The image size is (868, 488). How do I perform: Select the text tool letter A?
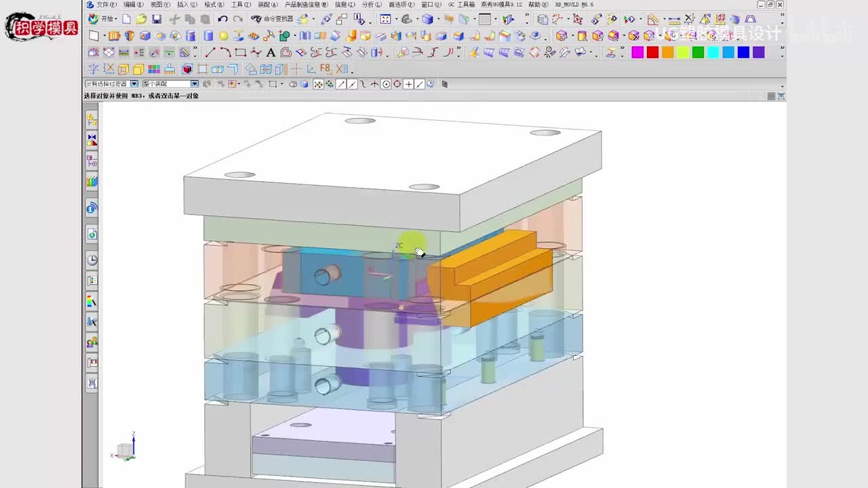pos(271,52)
